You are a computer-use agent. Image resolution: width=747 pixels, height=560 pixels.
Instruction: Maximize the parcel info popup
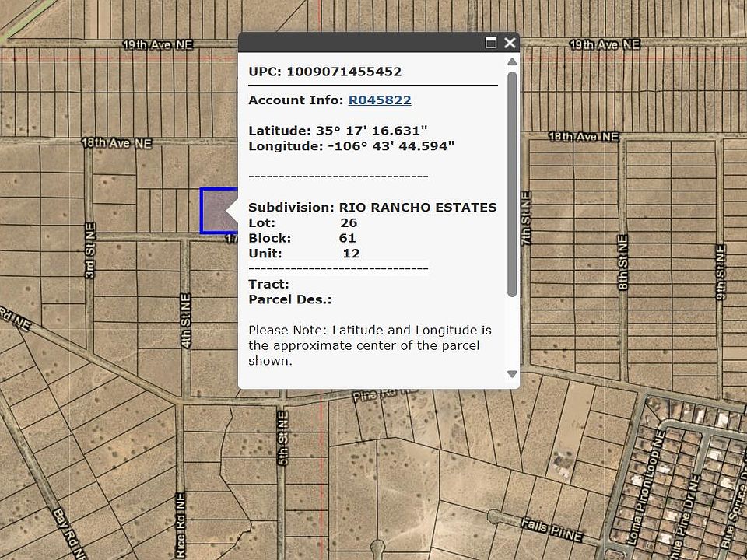point(491,43)
